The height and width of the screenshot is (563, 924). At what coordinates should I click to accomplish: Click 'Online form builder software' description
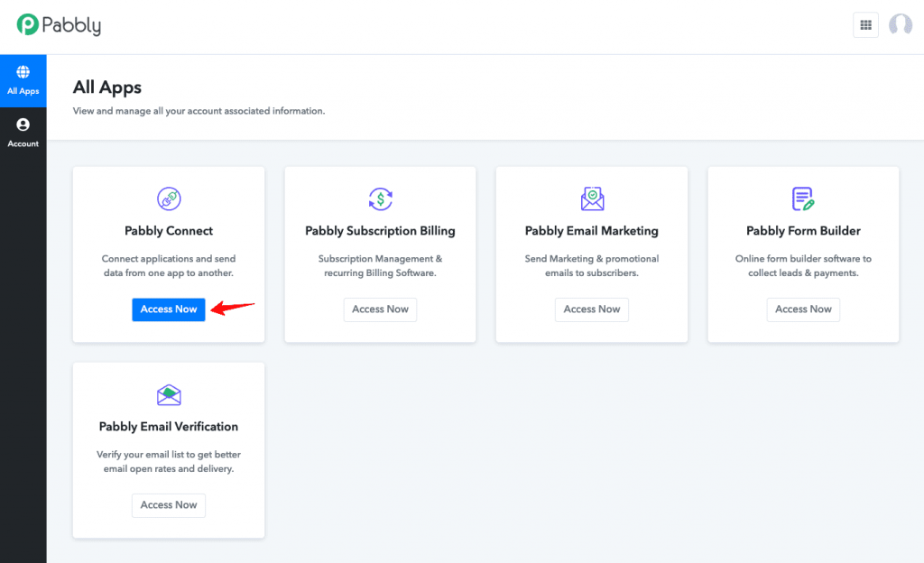pyautogui.click(x=803, y=265)
